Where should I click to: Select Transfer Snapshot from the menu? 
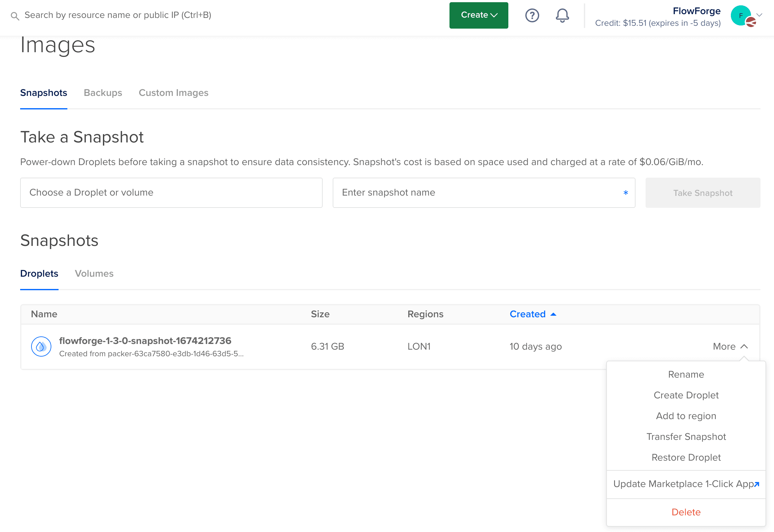click(x=686, y=437)
